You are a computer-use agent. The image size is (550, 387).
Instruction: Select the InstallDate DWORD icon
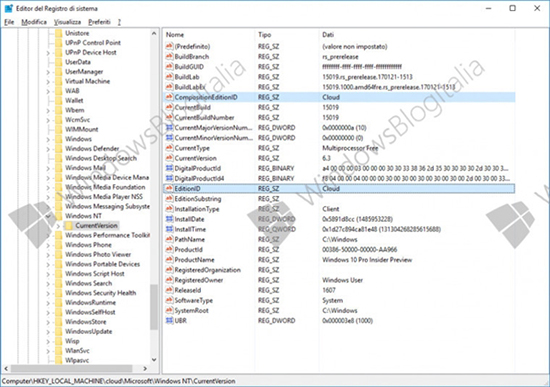[169, 219]
